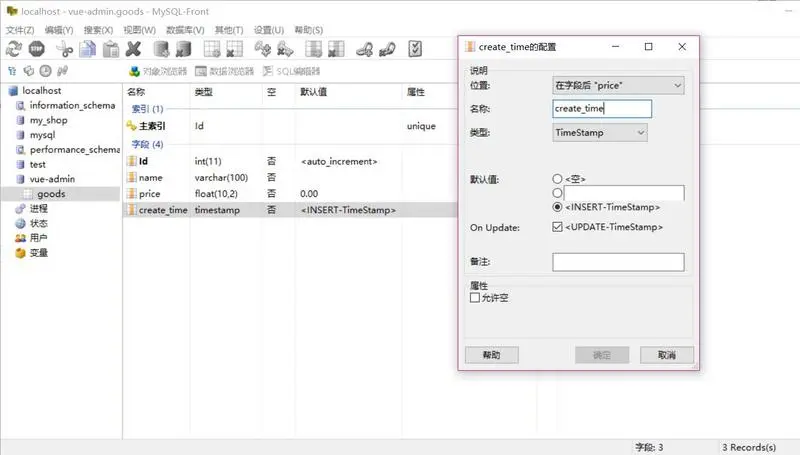The image size is (800, 455).
Task: Click the copy documents icon
Action: pos(88,49)
